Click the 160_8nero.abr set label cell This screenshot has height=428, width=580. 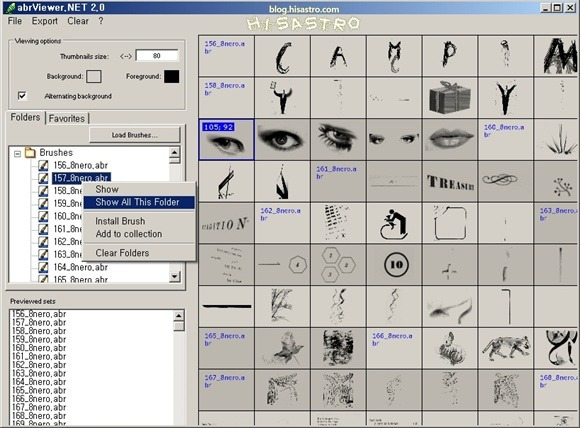[x=506, y=139]
